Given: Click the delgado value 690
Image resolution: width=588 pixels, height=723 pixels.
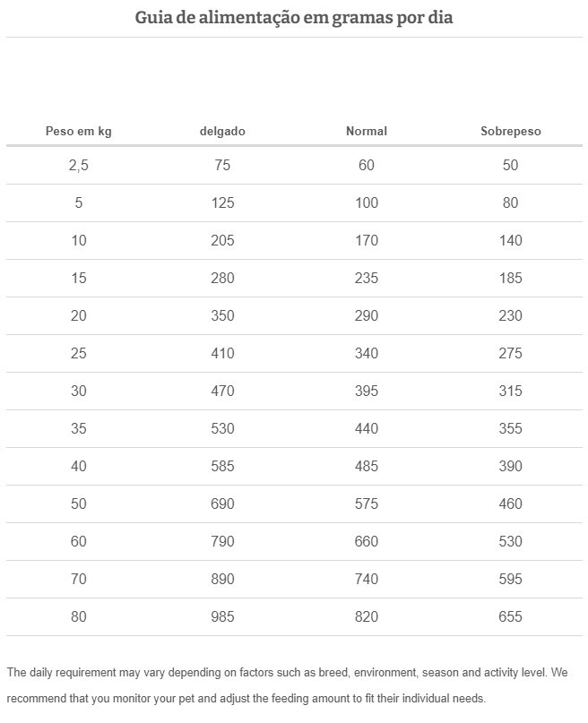Looking at the screenshot, I should point(222,504).
